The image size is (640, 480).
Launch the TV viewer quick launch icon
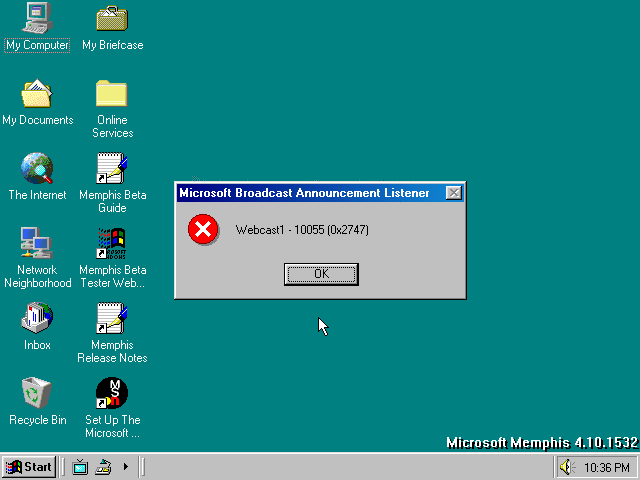click(x=80, y=467)
